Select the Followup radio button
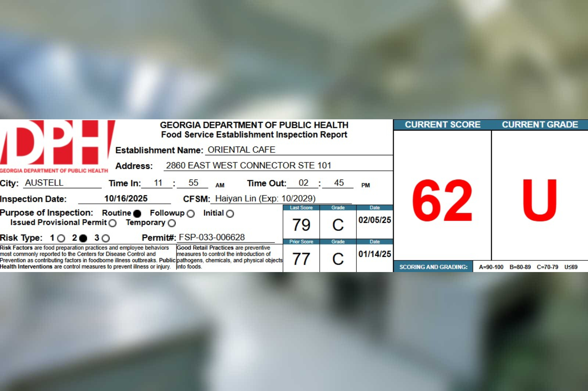Viewport: 588px width, 391px height. [x=190, y=214]
